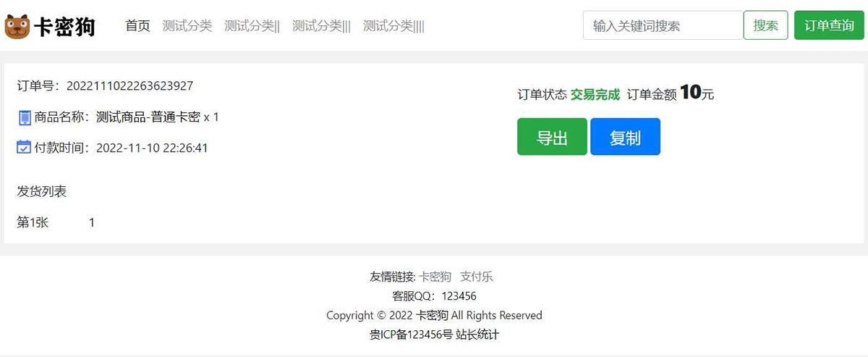Open the 测试分类|||| category
Image resolution: width=868 pixels, height=357 pixels.
(x=393, y=26)
